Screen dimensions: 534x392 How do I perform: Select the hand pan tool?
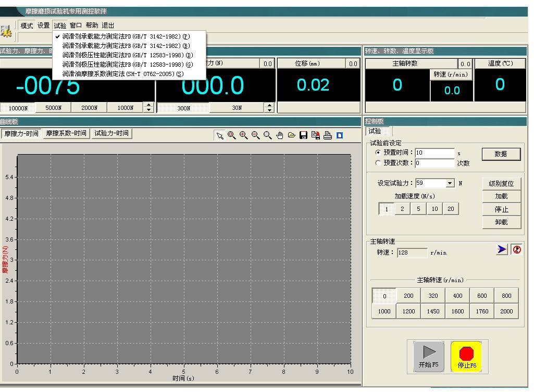click(279, 135)
